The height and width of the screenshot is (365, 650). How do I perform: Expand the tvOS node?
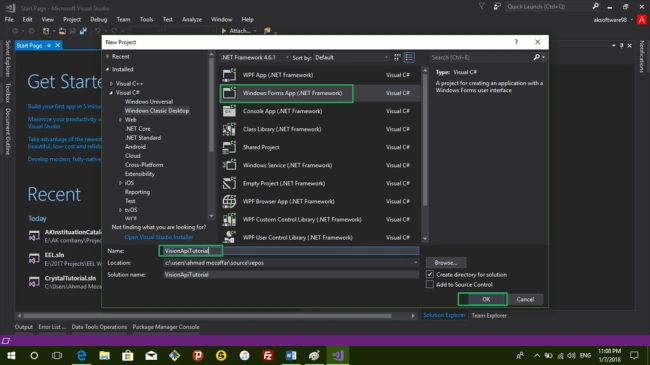120,210
